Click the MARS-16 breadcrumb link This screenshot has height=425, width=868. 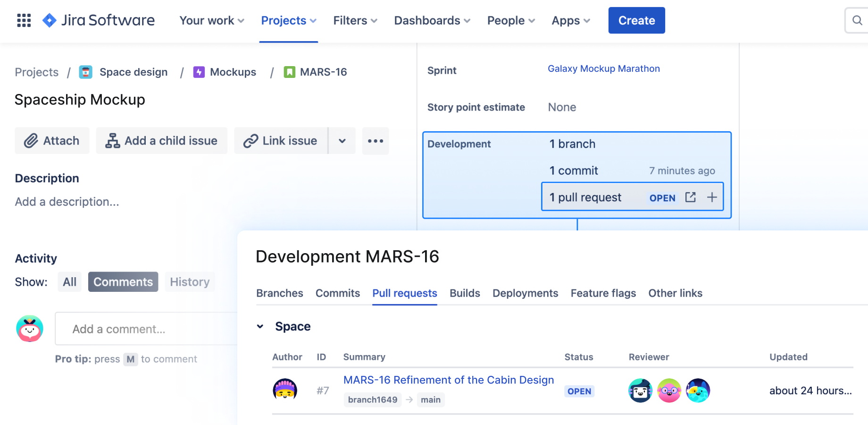pyautogui.click(x=324, y=72)
